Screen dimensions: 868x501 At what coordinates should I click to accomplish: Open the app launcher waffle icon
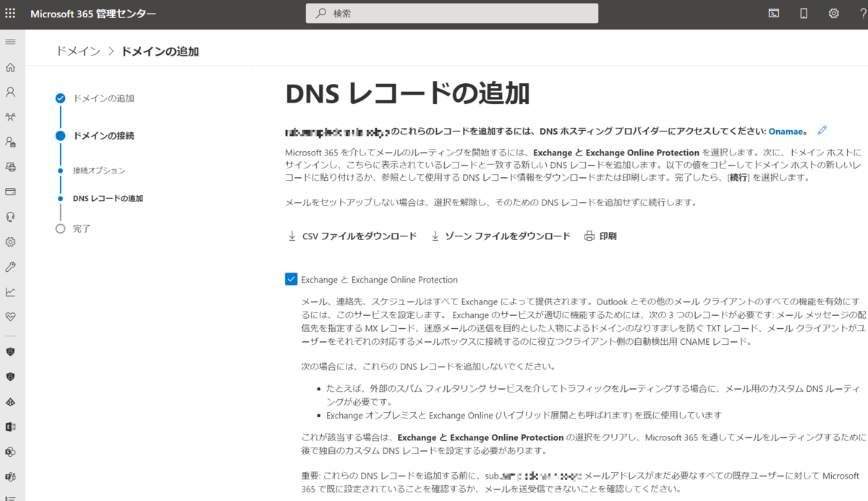(10, 13)
